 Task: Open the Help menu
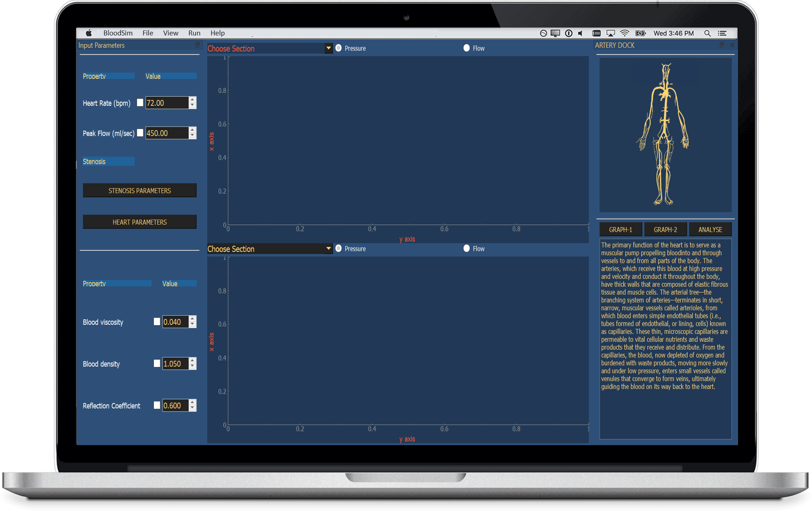217,33
